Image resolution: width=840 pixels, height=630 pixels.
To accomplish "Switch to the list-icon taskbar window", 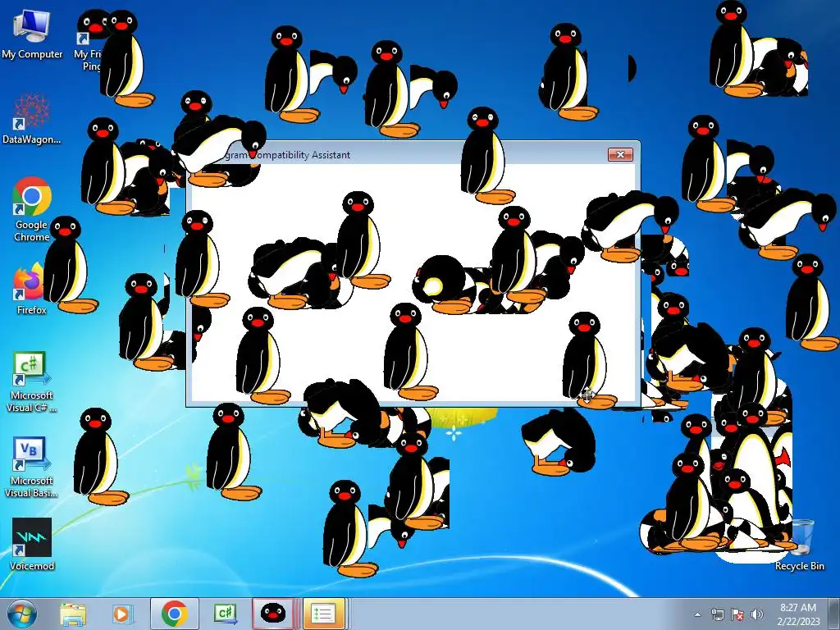I will pyautogui.click(x=323, y=614).
